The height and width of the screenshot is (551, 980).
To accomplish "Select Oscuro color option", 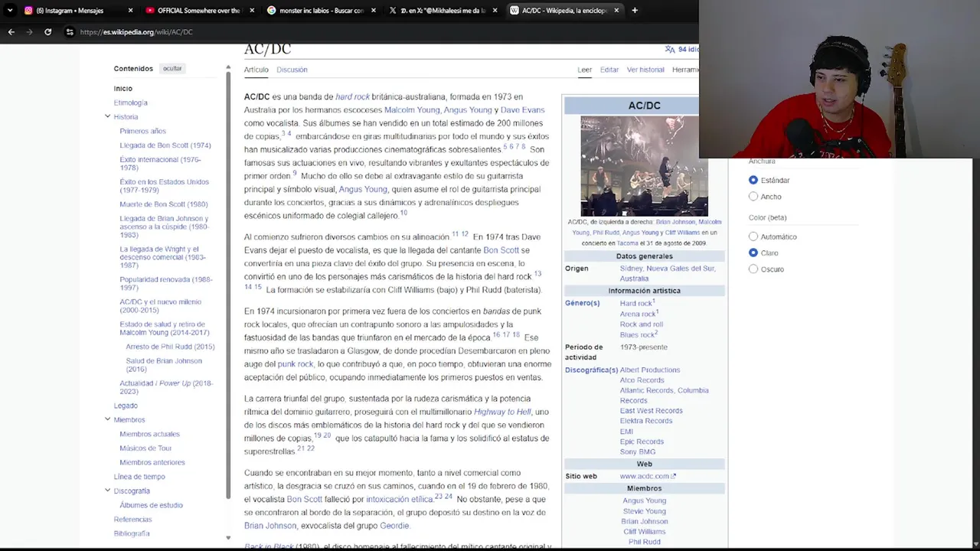I will point(753,269).
